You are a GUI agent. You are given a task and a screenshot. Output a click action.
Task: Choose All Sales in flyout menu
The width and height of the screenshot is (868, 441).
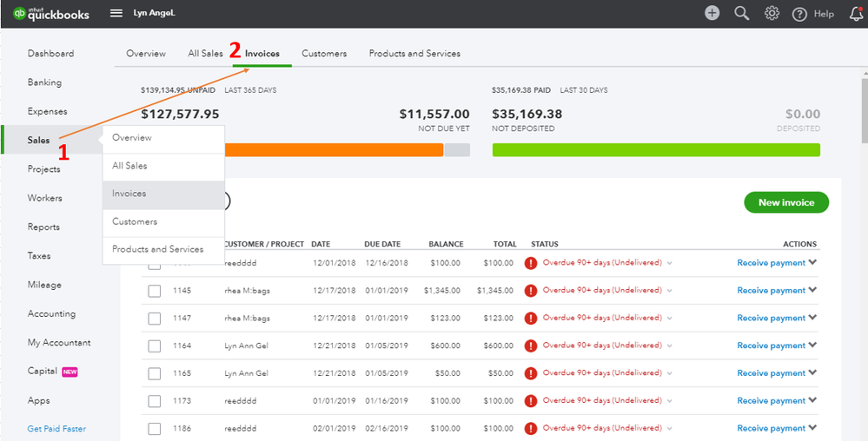pos(163,166)
